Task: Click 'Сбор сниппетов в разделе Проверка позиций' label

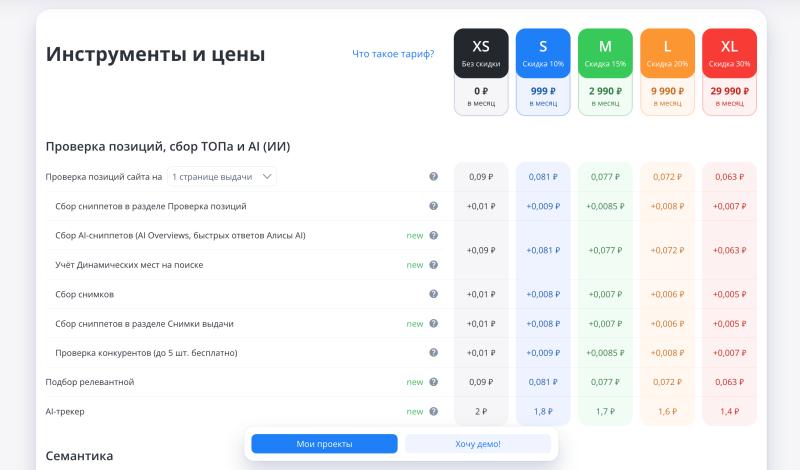Action: click(151, 206)
